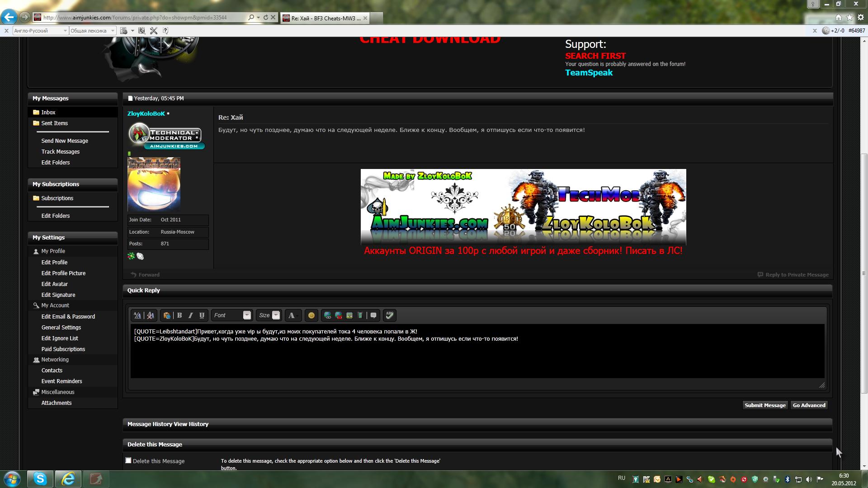Toggle underline formatting in editor toolbar

(x=202, y=315)
